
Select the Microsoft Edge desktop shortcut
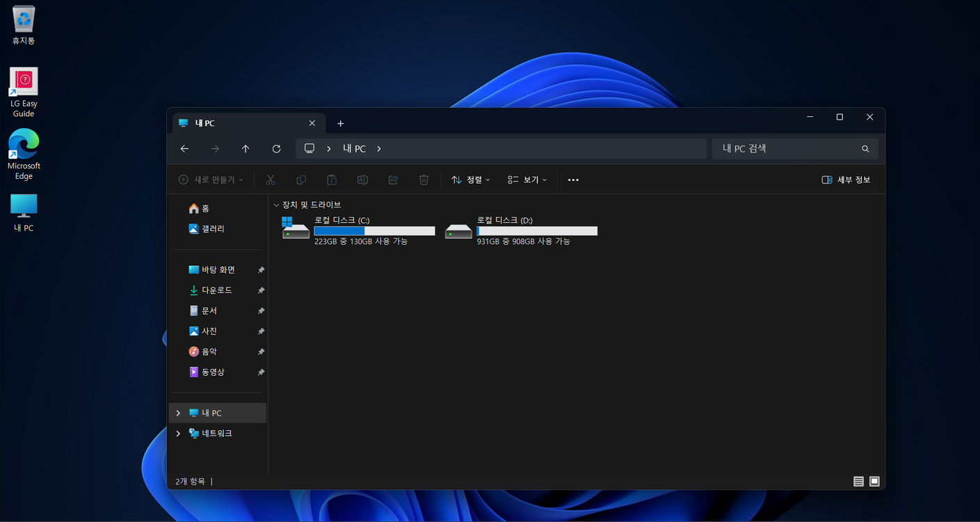24,154
